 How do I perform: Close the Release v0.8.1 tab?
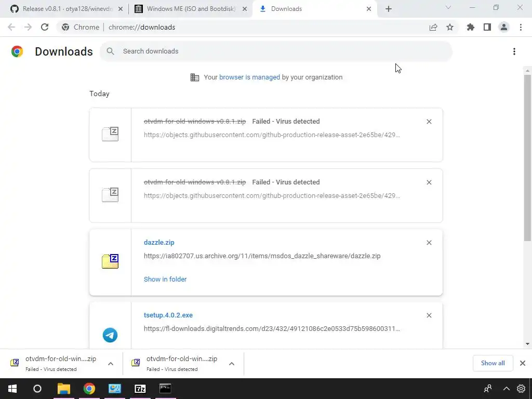point(121,9)
